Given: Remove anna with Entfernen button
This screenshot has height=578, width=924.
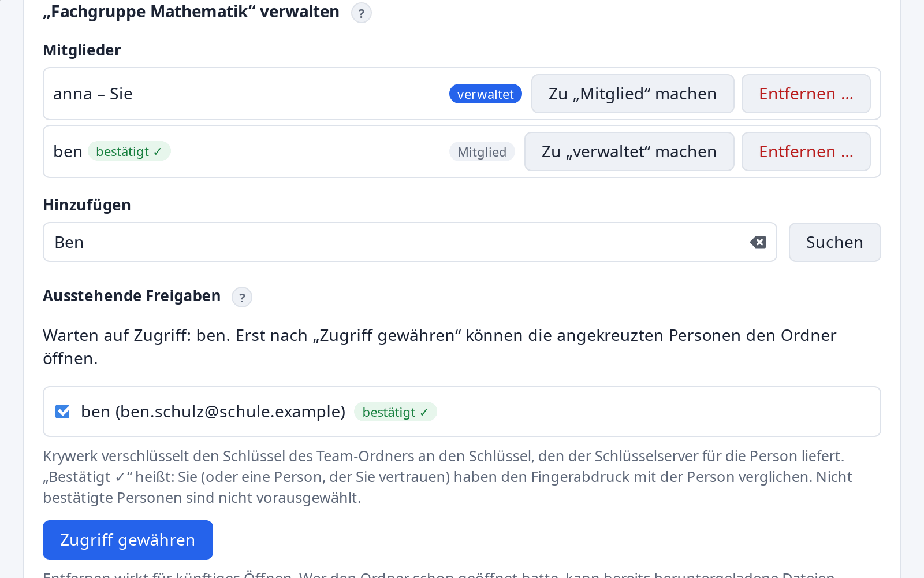Looking at the screenshot, I should [x=806, y=94].
